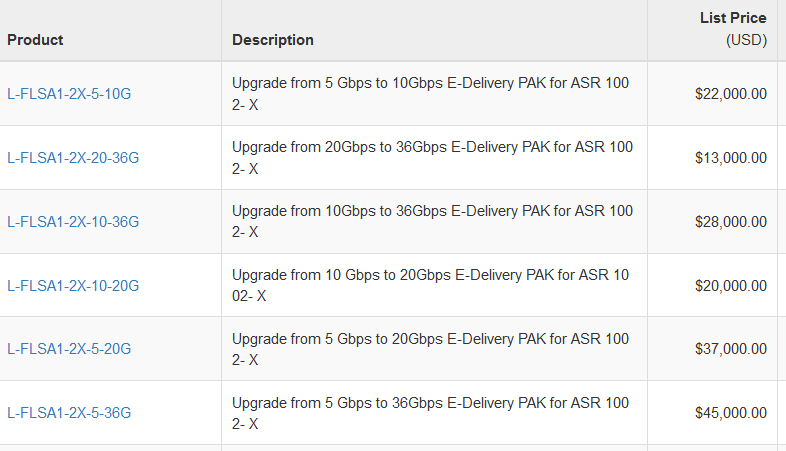
Task: Click the Description column header
Action: (272, 40)
